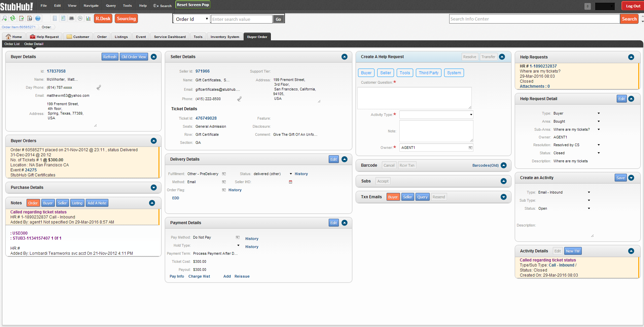
Task: Click the New TW button
Action: click(x=573, y=251)
